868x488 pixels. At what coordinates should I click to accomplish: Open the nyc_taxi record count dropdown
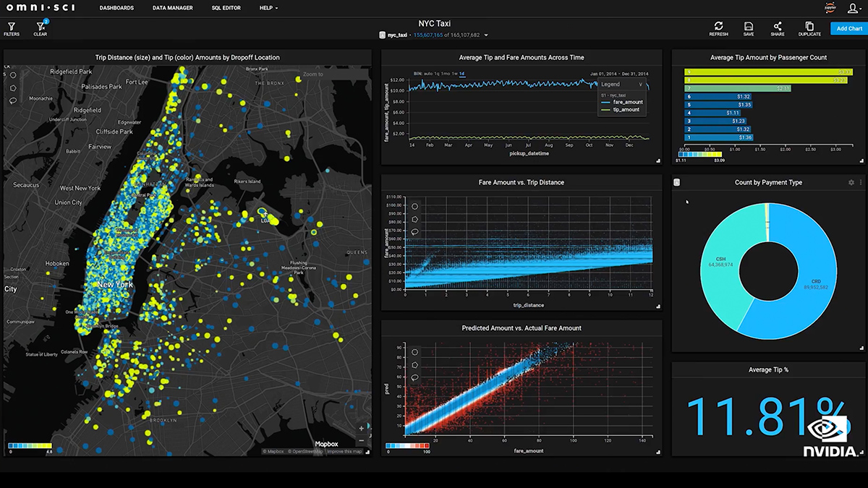tap(486, 35)
